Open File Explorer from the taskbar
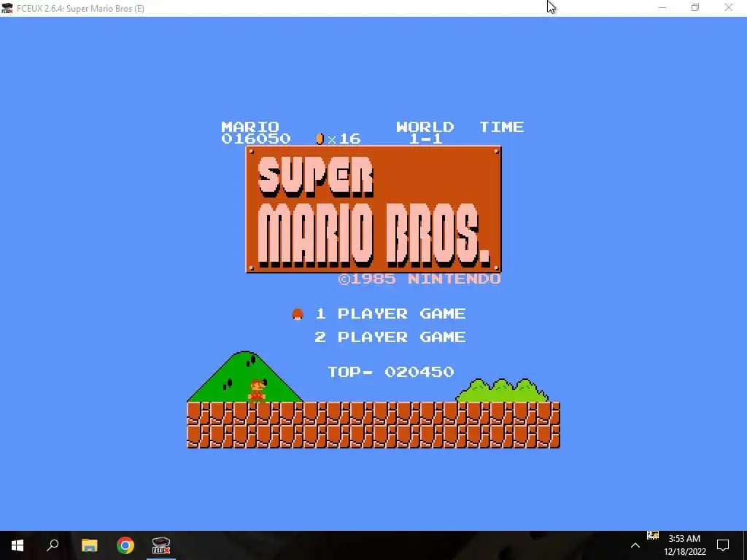The height and width of the screenshot is (560, 747). pyautogui.click(x=89, y=545)
